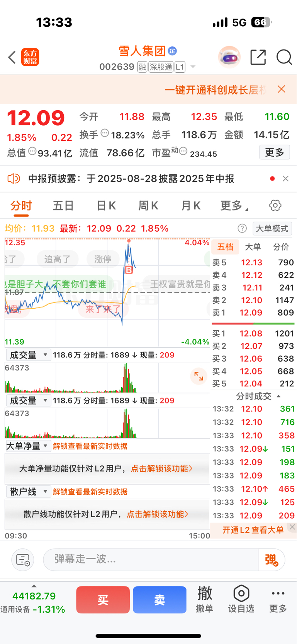Tap the info icon next to 市盈
Screen dimensions: 297x644
tap(183, 151)
